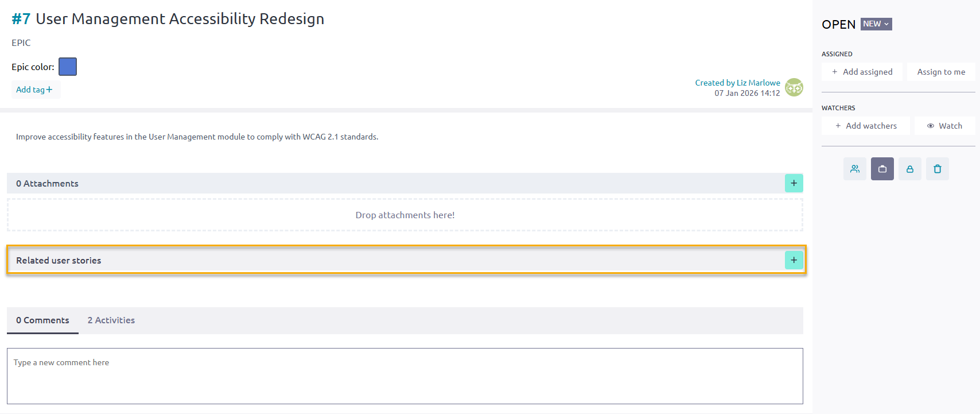
Task: Switch to the 0 Comments tab
Action: click(x=42, y=320)
